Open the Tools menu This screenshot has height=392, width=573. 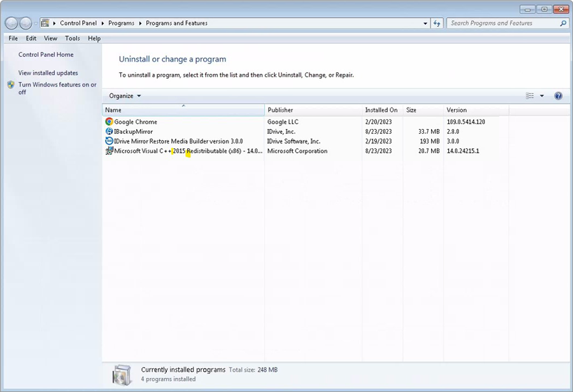tap(73, 38)
